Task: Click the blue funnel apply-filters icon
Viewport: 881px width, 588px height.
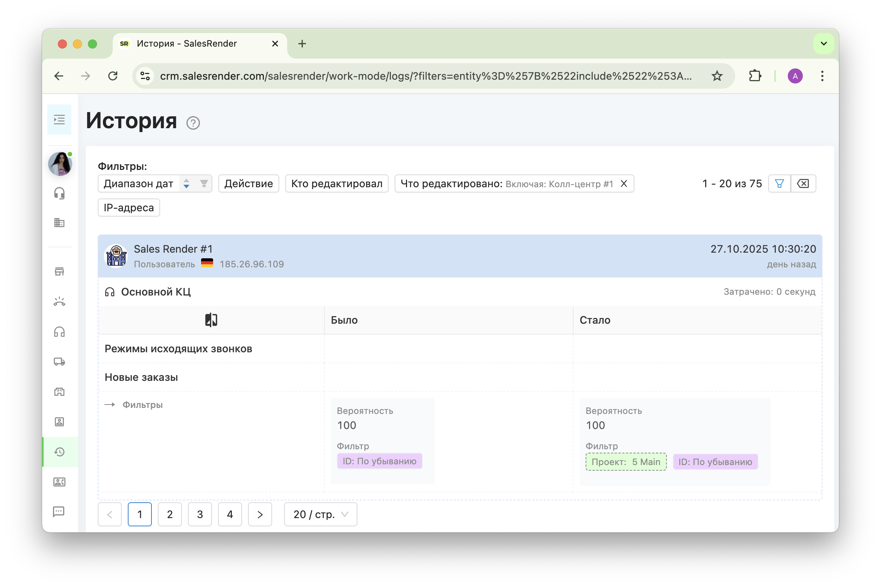Action: 780,183
